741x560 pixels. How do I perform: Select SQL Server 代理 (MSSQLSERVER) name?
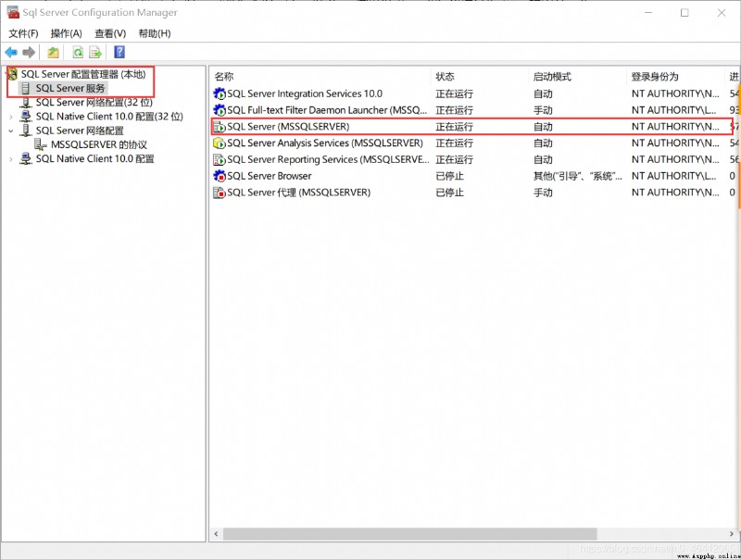coord(298,193)
